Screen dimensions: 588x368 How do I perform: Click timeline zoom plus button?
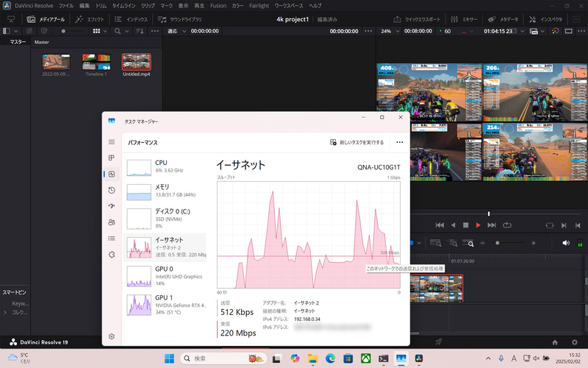(534, 243)
